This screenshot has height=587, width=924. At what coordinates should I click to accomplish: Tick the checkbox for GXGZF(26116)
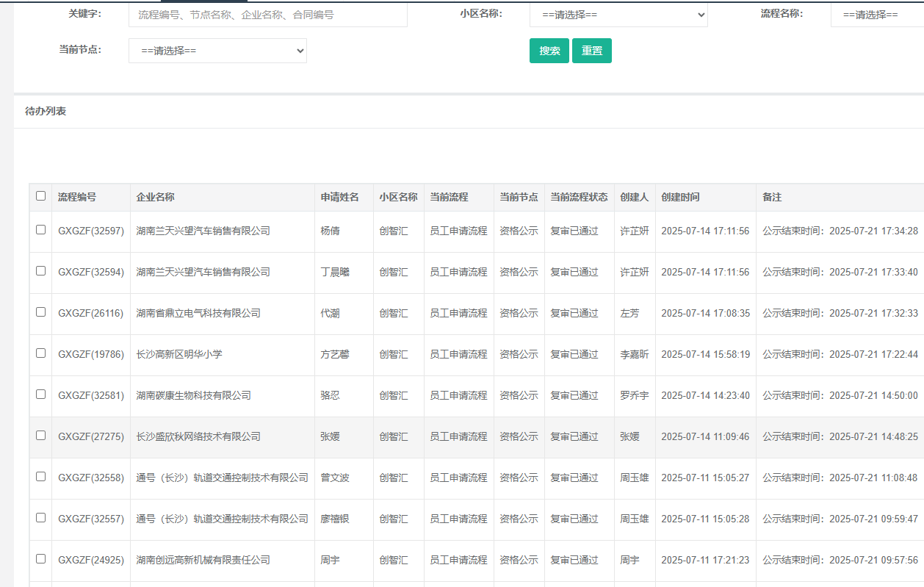40,312
